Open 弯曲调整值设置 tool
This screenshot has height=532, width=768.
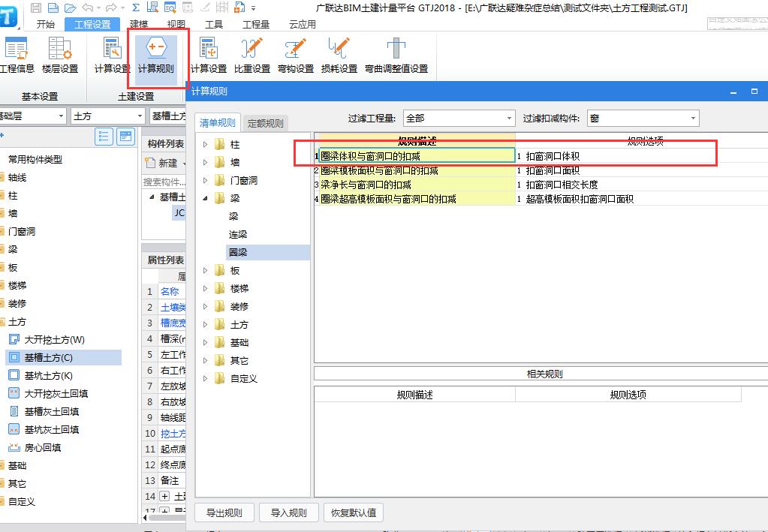click(x=396, y=55)
